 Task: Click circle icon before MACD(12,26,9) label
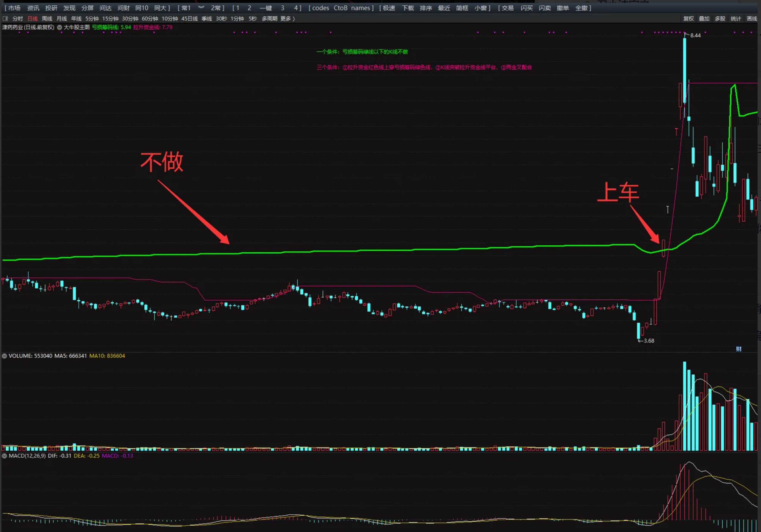5,456
